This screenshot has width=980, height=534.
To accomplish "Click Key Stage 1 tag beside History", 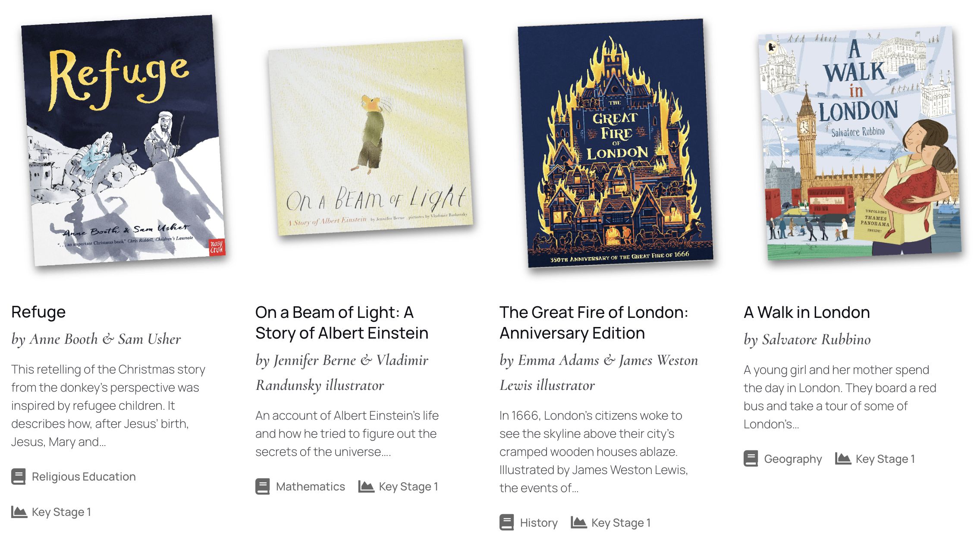I will [621, 523].
